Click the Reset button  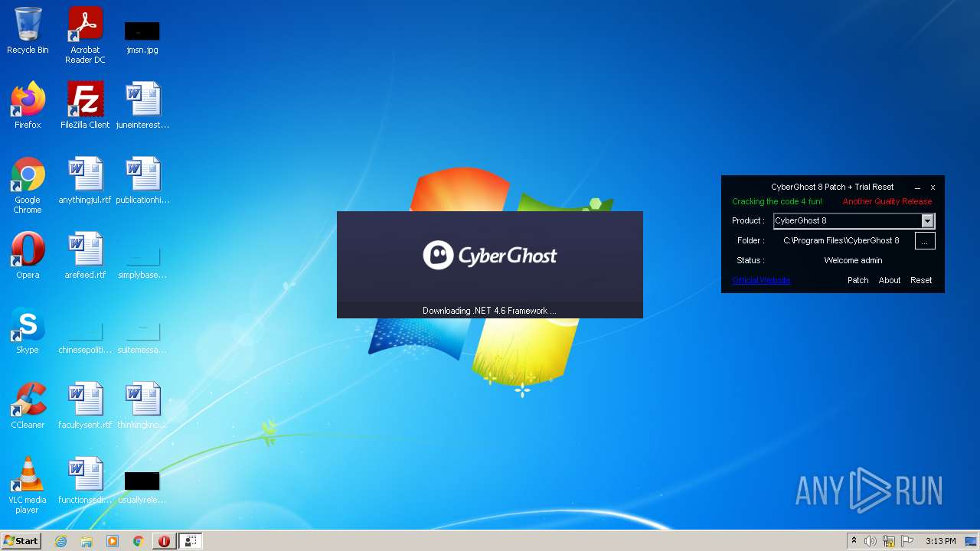point(921,280)
